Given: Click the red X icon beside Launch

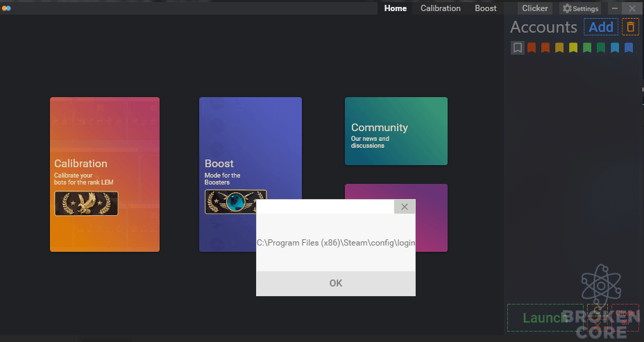Looking at the screenshot, I should pyautogui.click(x=598, y=325).
